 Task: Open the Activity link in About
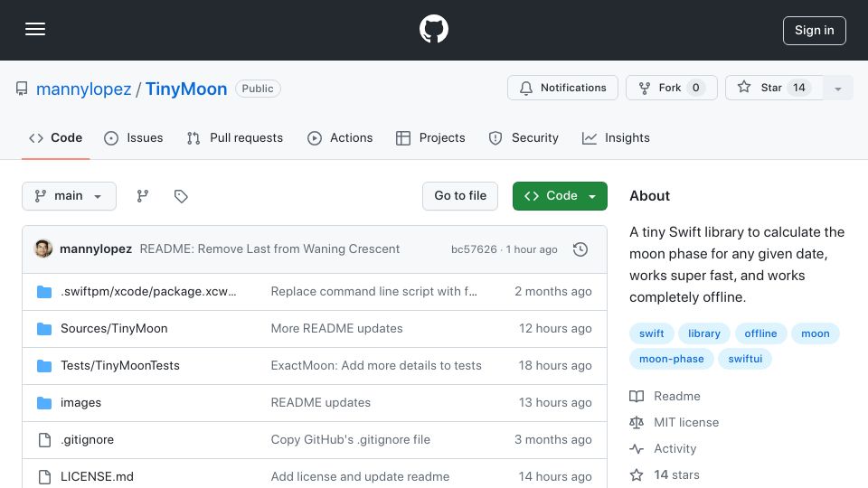pos(663,449)
